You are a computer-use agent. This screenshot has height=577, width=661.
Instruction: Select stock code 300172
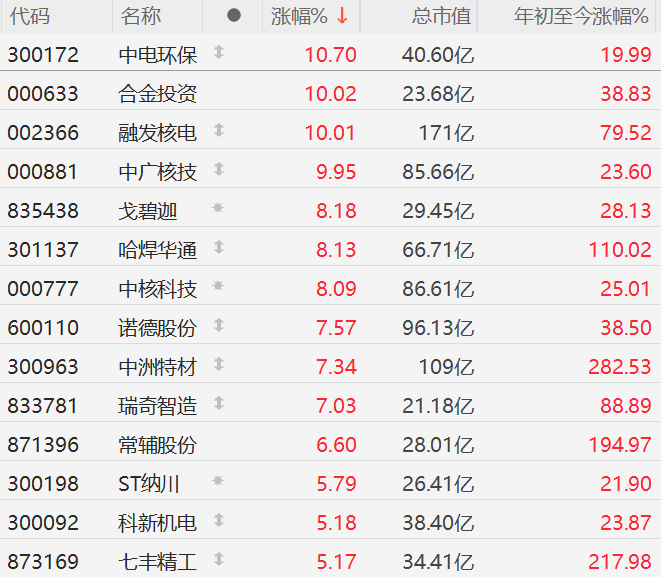click(x=43, y=55)
